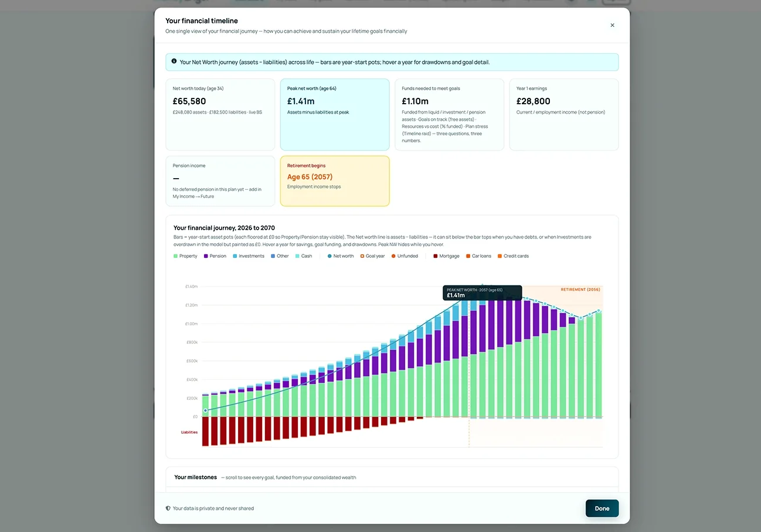Click the Your financial journey, 2026 to 2070 heading
761x532 pixels.
click(224, 228)
